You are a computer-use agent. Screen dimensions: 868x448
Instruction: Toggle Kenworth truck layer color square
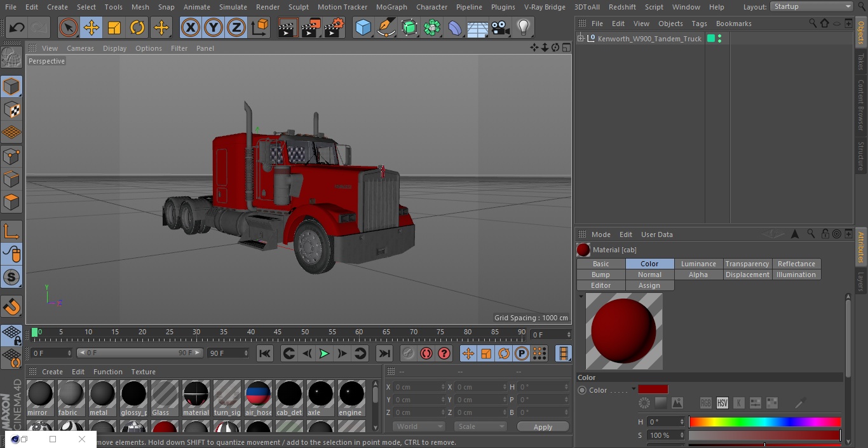(711, 39)
